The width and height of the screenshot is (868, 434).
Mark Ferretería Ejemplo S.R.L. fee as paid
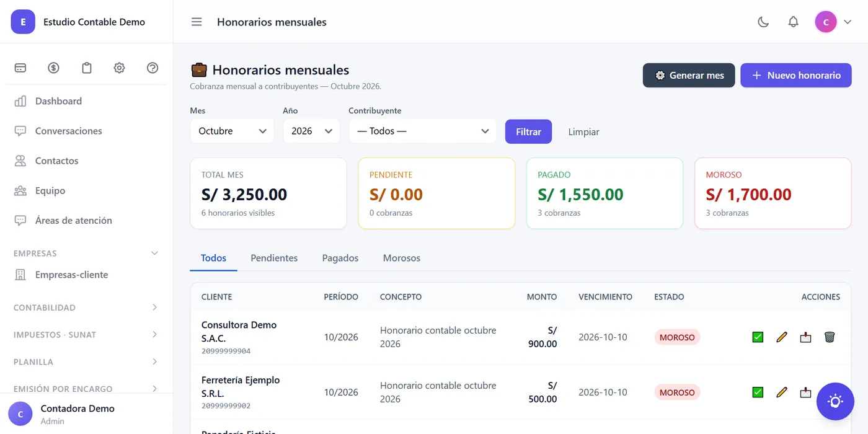click(x=758, y=392)
